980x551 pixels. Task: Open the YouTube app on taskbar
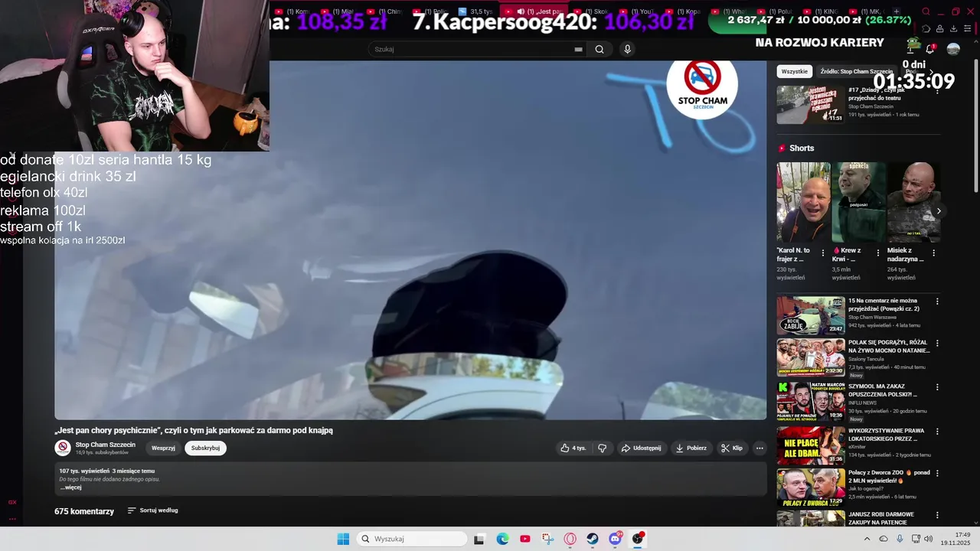pos(524,539)
